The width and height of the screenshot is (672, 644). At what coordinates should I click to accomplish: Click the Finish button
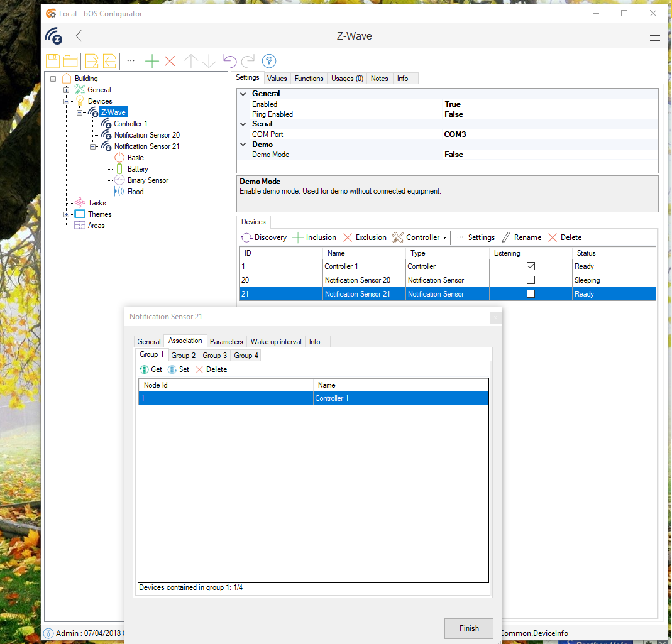pos(469,628)
